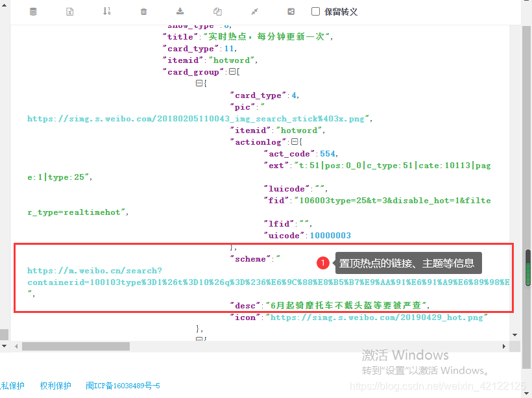
Task: Open the 闽ICP备16038489号-5 link
Action: (x=123, y=386)
